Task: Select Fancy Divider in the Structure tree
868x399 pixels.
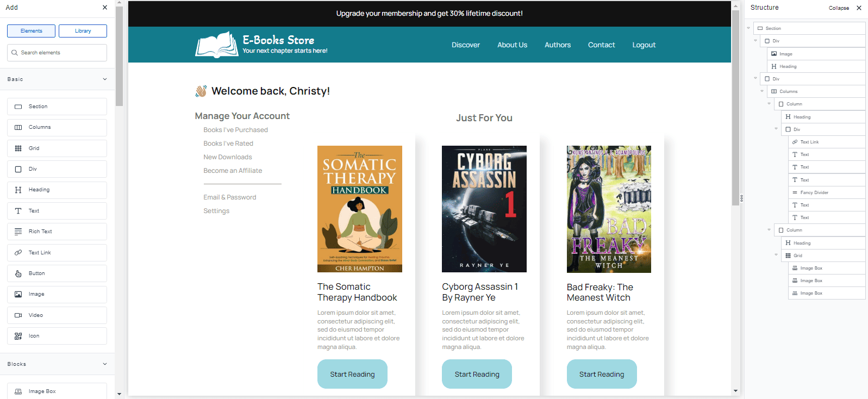Action: click(814, 192)
